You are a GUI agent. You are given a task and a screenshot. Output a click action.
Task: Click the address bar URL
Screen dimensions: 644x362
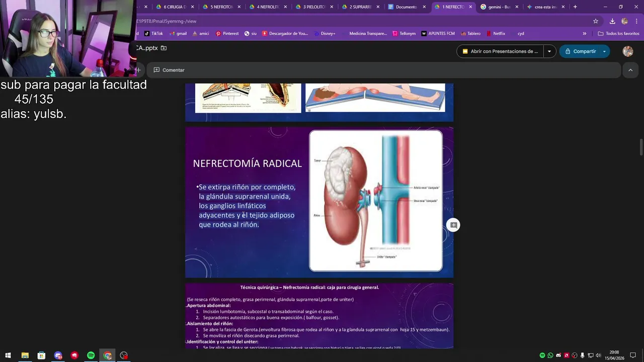(x=166, y=21)
